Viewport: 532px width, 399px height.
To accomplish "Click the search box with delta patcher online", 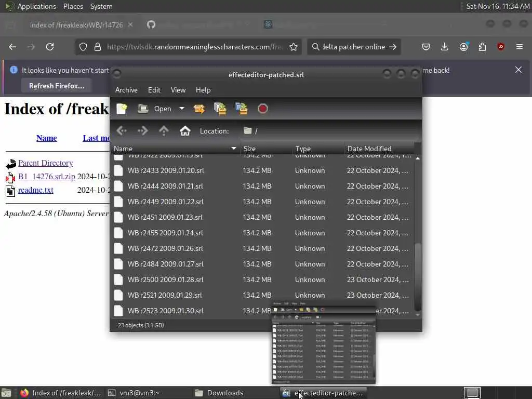I will [353, 47].
